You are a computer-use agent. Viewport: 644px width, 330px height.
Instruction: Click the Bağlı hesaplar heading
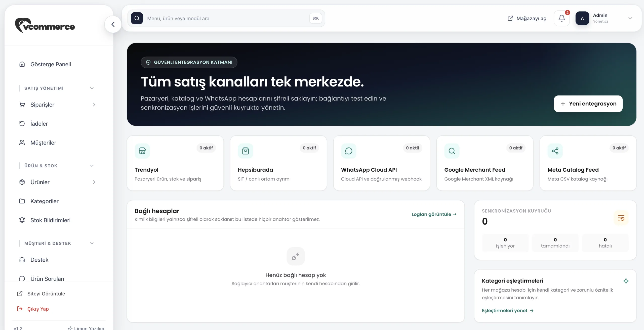tap(157, 211)
